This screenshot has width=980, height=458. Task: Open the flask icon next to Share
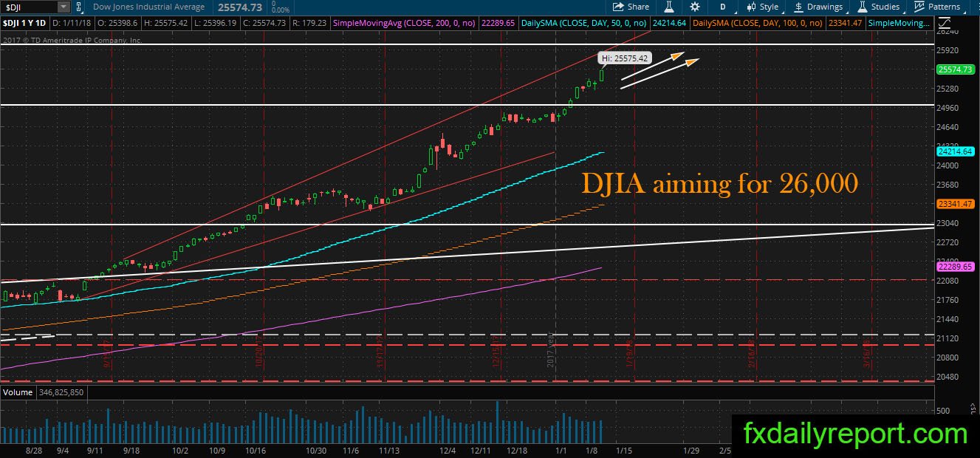pos(668,7)
